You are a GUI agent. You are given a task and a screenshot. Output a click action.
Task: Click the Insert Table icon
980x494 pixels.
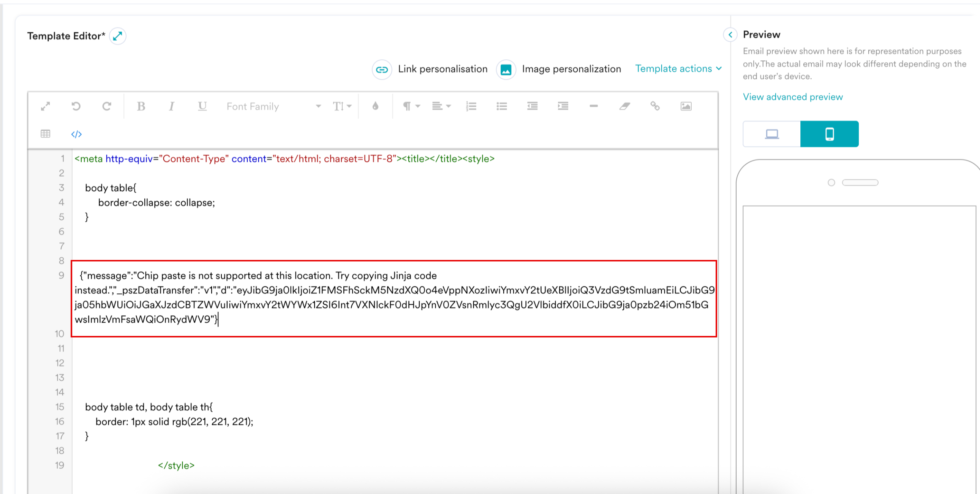[x=45, y=134]
